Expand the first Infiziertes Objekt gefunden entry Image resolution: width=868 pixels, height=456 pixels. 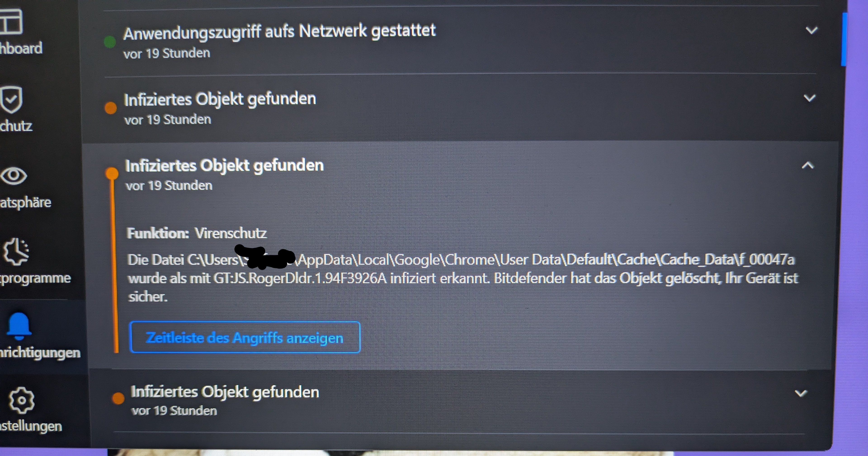[x=809, y=98]
